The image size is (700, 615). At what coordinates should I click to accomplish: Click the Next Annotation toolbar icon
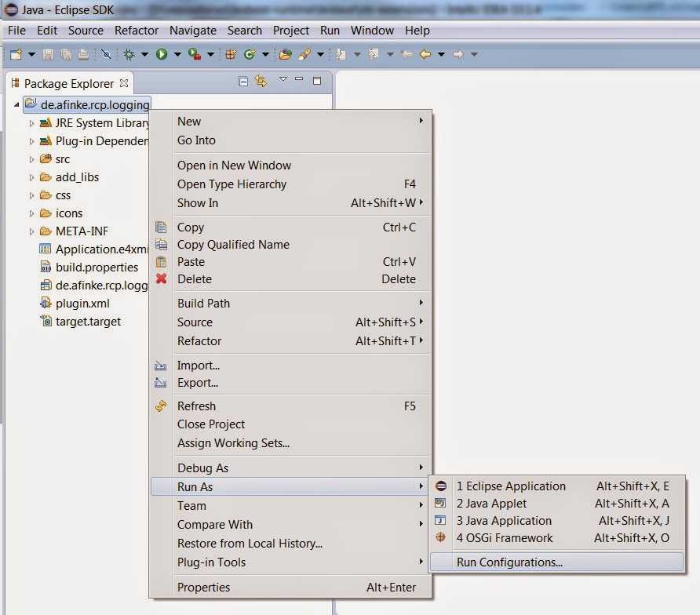341,54
